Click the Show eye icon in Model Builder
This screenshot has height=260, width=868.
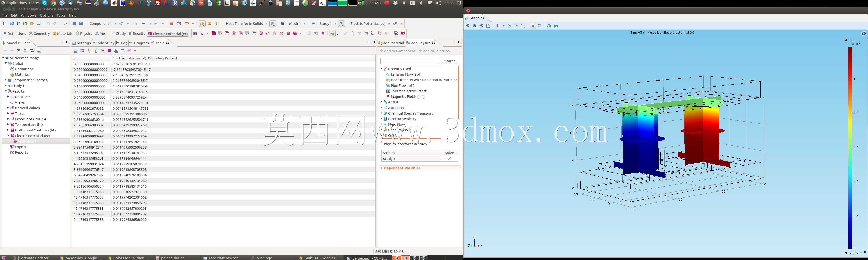(x=19, y=51)
